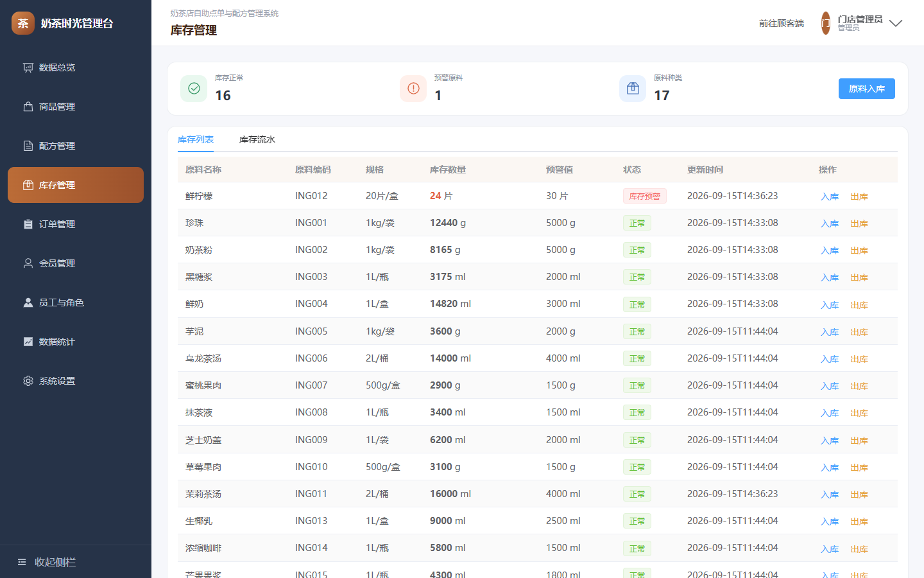The width and height of the screenshot is (924, 578).
Task: Click the 门店管理员 avatar image
Action: tap(826, 23)
